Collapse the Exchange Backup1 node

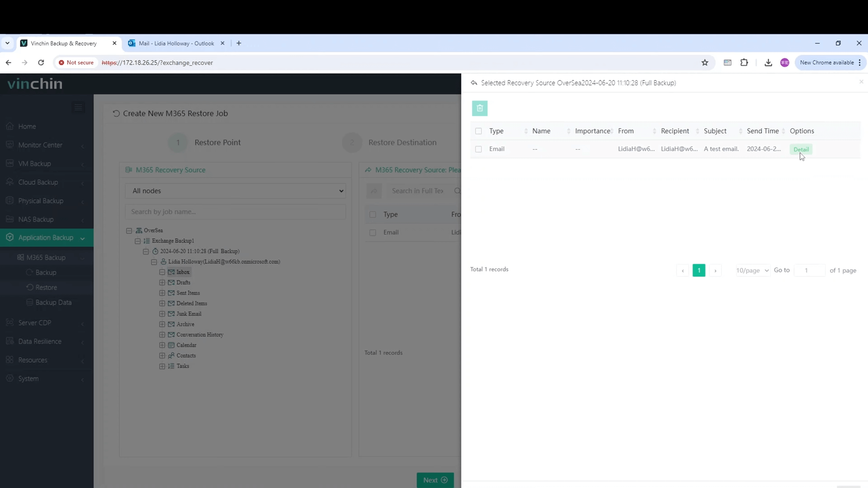[137, 241]
